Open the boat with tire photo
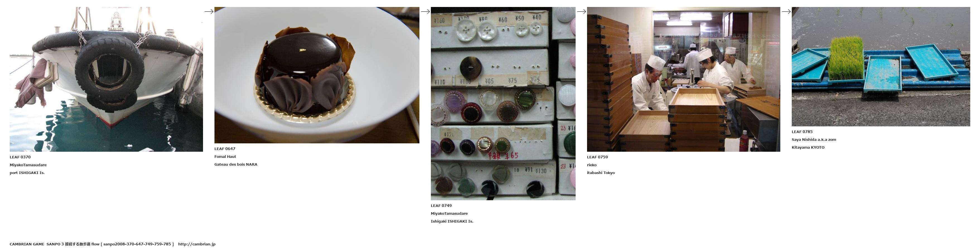980x251 pixels. 106,79
